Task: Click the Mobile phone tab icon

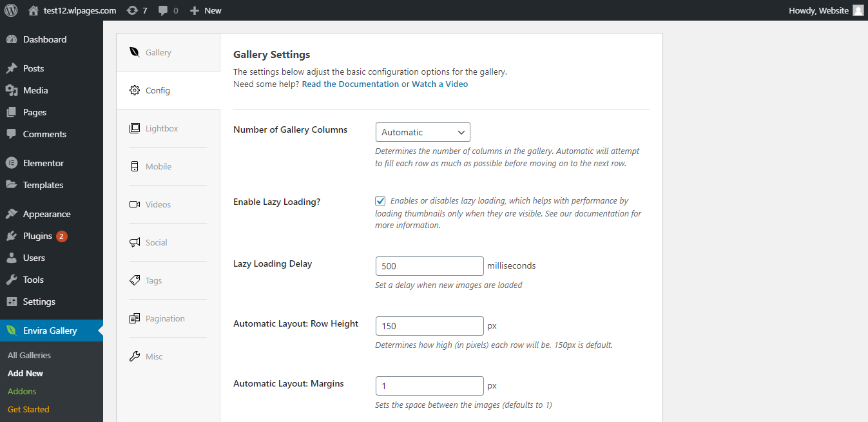Action: [x=135, y=166]
